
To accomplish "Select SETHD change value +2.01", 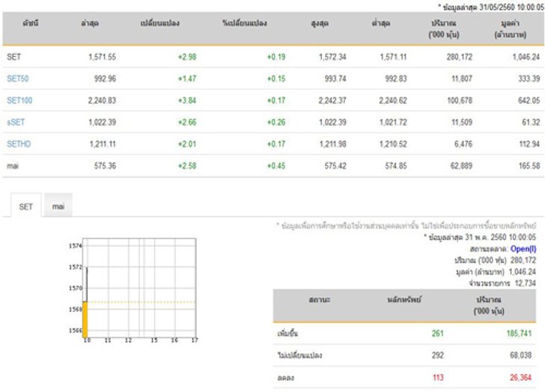I will tap(187, 144).
